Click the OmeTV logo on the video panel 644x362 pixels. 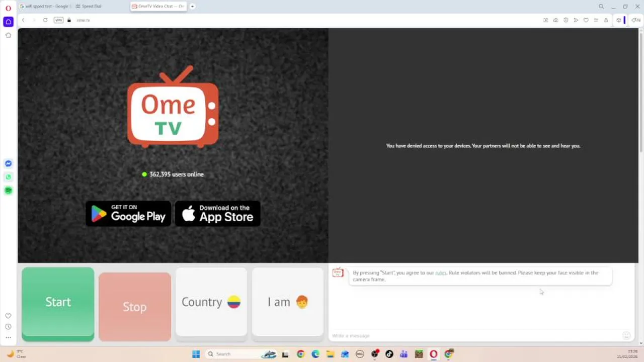coord(173,107)
